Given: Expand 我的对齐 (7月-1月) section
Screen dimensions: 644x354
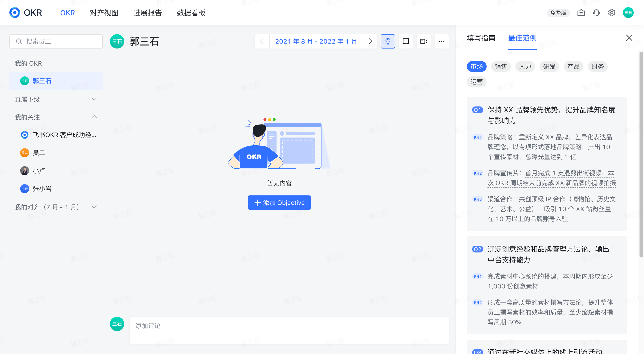Looking at the screenshot, I should (x=94, y=207).
